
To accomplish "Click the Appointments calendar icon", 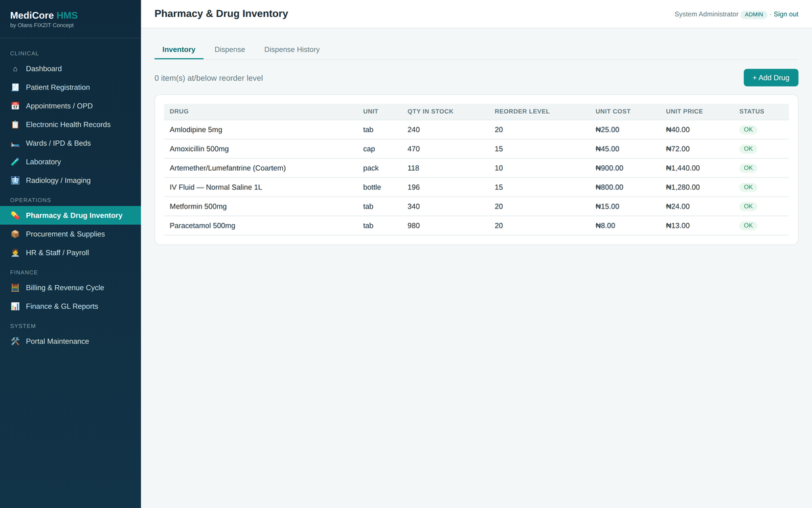I will [15, 106].
